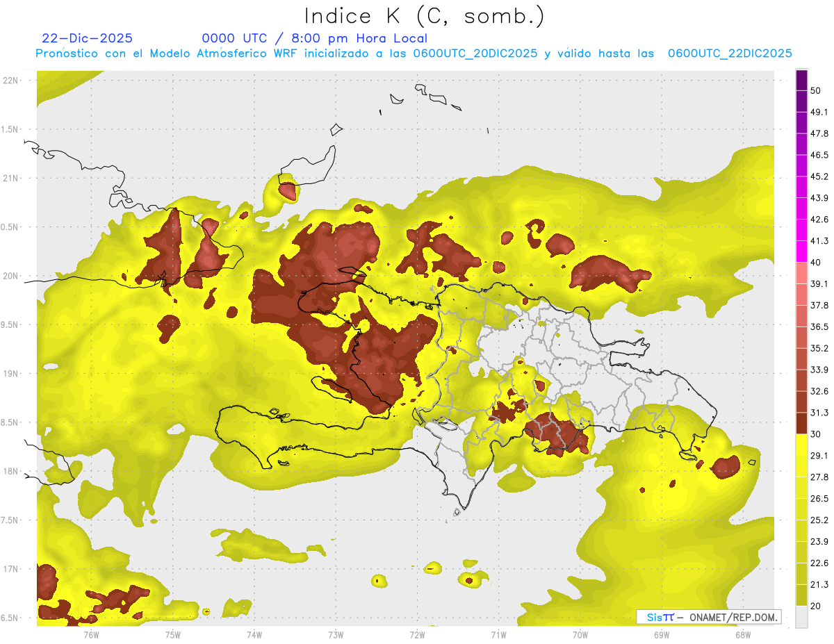This screenshot has width=834, height=644.
Task: Click the 72W longitude label
Action: (x=417, y=634)
